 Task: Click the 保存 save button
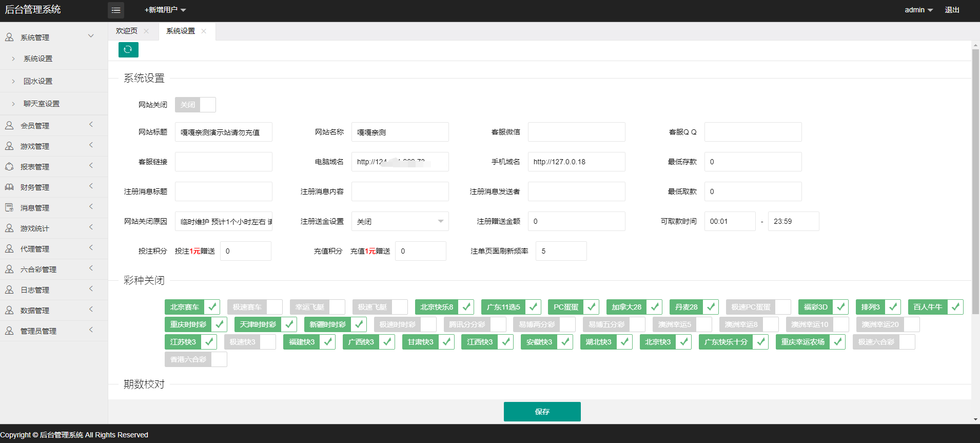point(542,412)
